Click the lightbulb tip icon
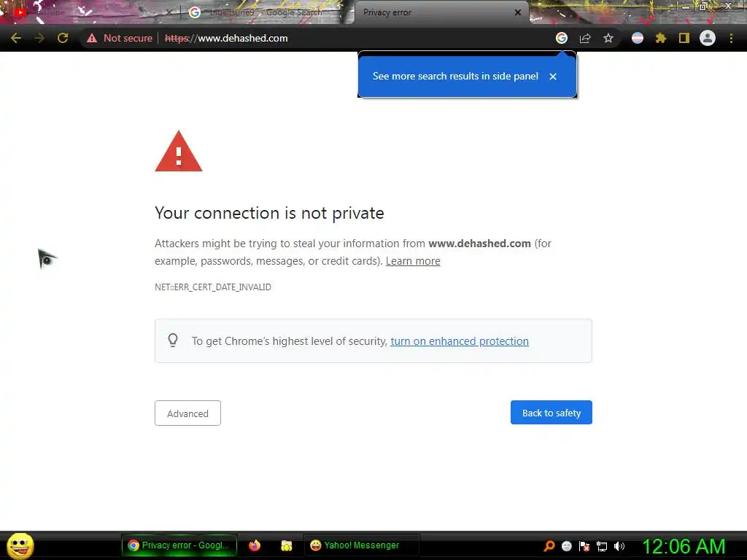Screen dimensions: 747x560 pos(173,341)
